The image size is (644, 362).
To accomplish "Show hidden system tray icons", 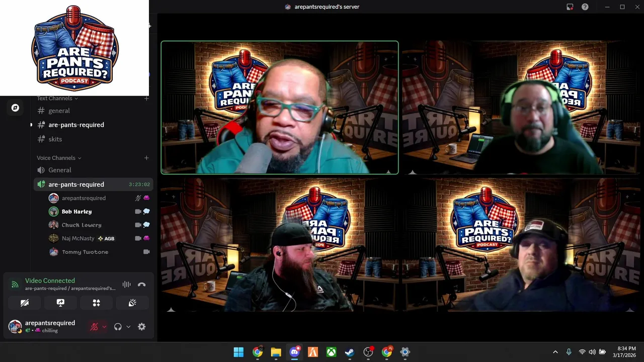I will coord(555,352).
